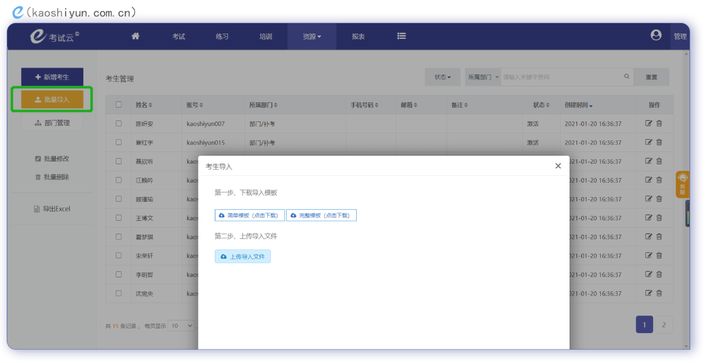Choose 批量删除 in the sidebar

point(52,177)
